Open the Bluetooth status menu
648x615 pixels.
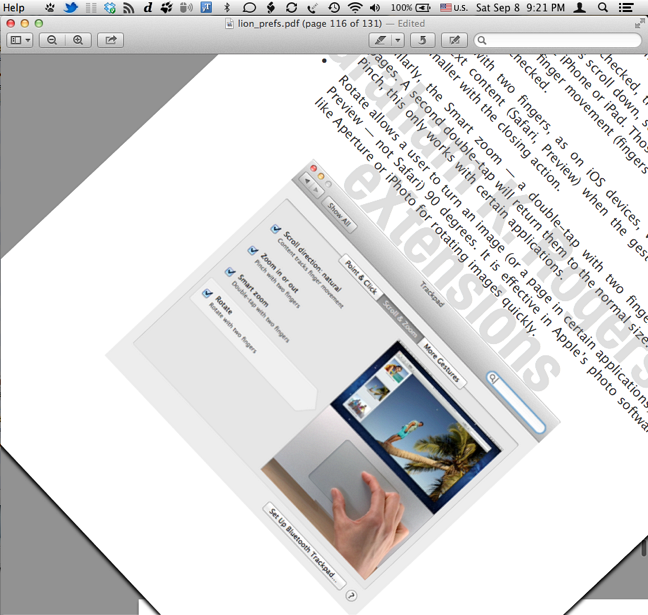[226, 7]
